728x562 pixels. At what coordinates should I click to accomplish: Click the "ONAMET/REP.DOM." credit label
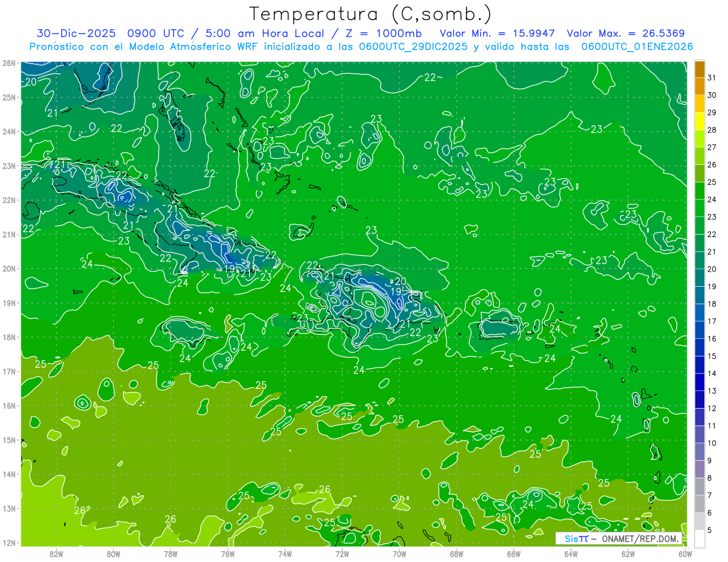641,538
